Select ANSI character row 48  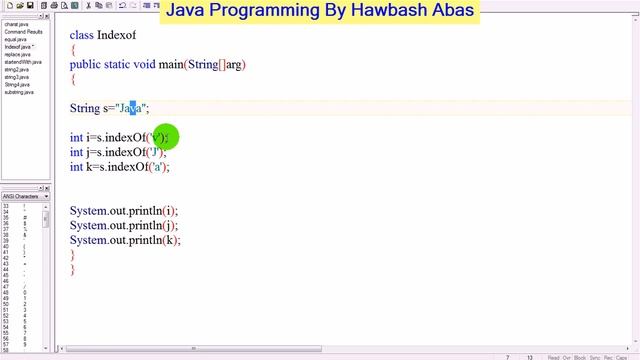(21, 293)
